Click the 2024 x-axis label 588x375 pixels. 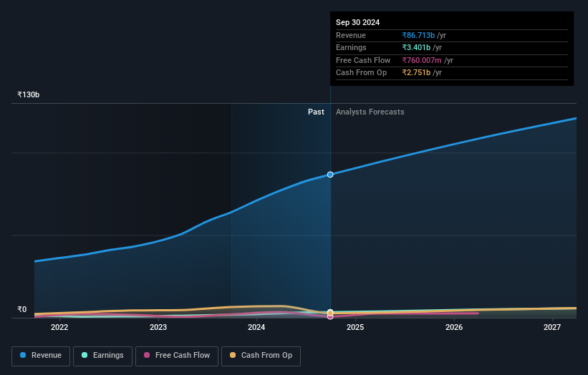click(256, 328)
